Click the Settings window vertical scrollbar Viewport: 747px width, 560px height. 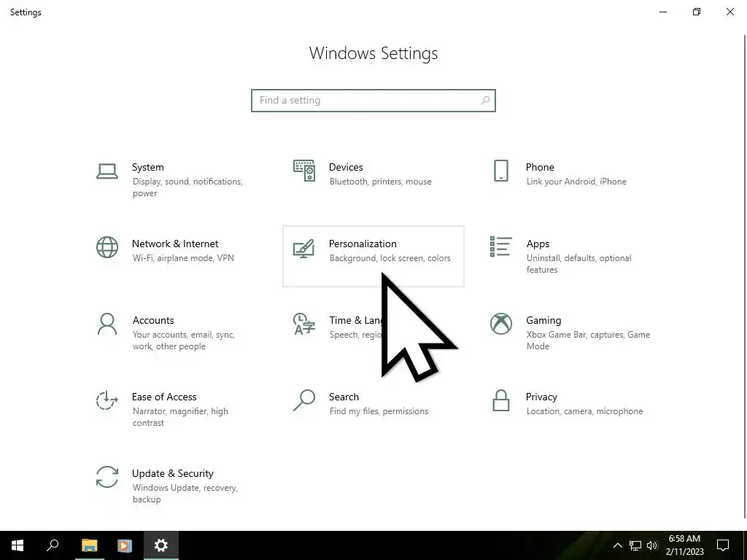tap(745, 276)
